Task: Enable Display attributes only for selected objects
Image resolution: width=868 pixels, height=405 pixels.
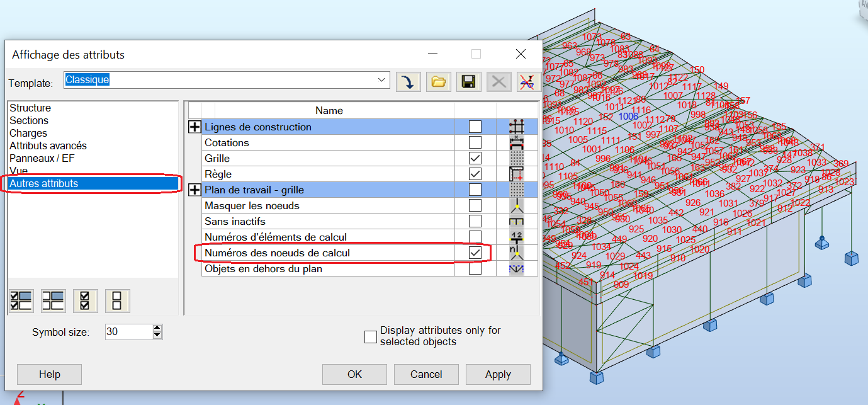Action: click(x=371, y=336)
